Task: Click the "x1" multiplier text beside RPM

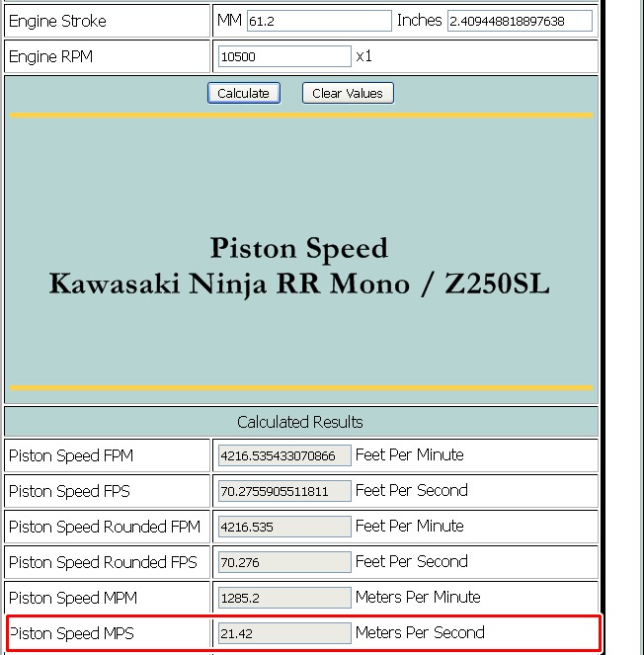Action: click(364, 56)
